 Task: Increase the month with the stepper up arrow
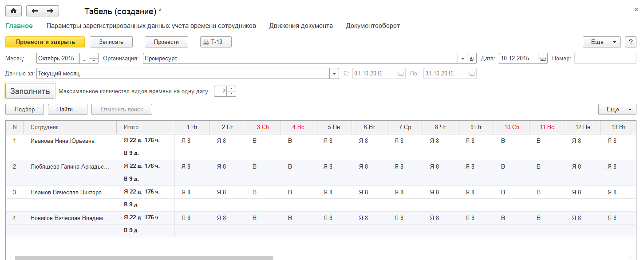(x=94, y=56)
